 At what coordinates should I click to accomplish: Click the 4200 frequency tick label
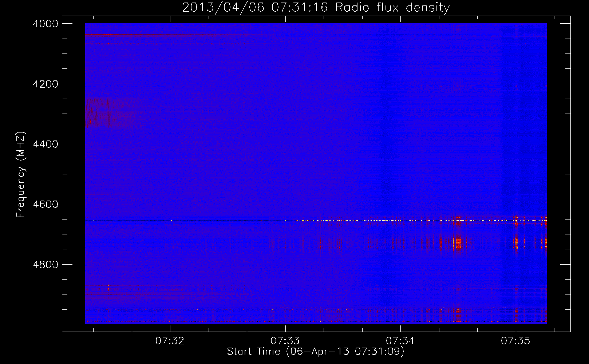(x=46, y=84)
